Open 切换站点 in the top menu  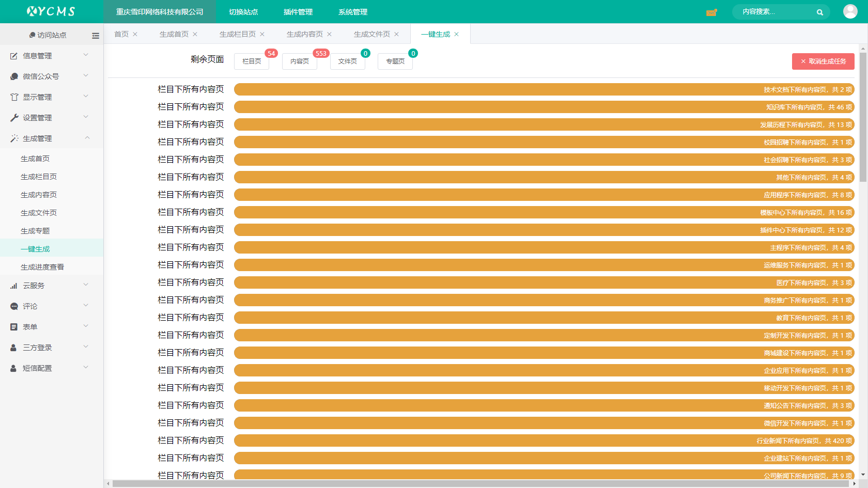[243, 12]
